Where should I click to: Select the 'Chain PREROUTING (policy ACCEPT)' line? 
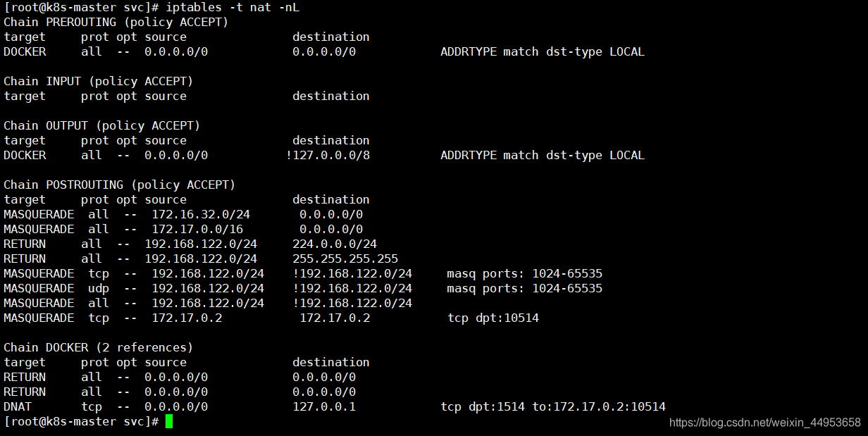coord(116,22)
